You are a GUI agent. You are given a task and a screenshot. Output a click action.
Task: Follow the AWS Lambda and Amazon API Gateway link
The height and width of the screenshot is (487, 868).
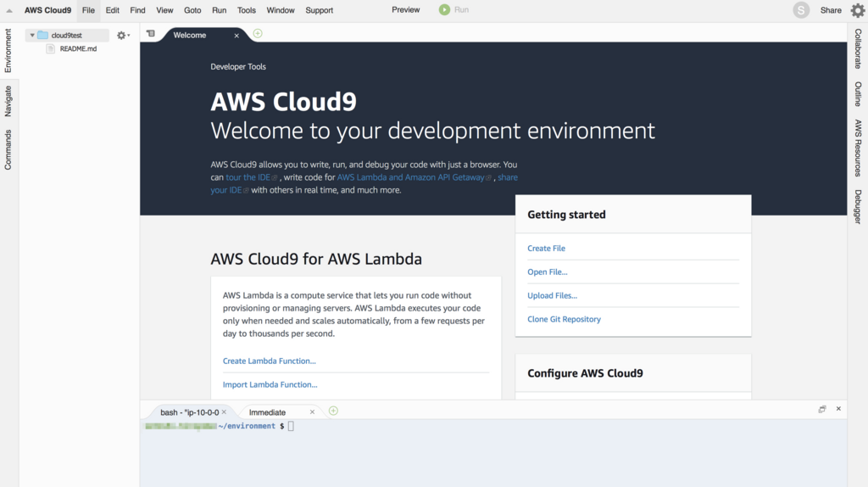[x=411, y=177]
